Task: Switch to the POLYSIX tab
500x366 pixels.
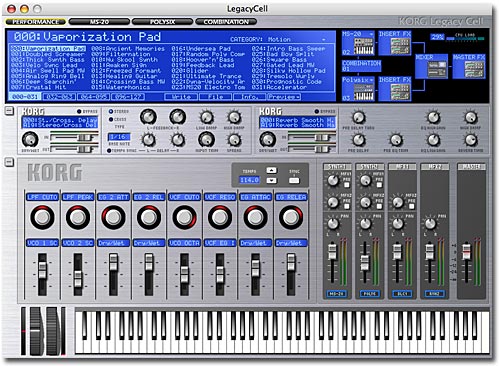Action: pyautogui.click(x=162, y=22)
